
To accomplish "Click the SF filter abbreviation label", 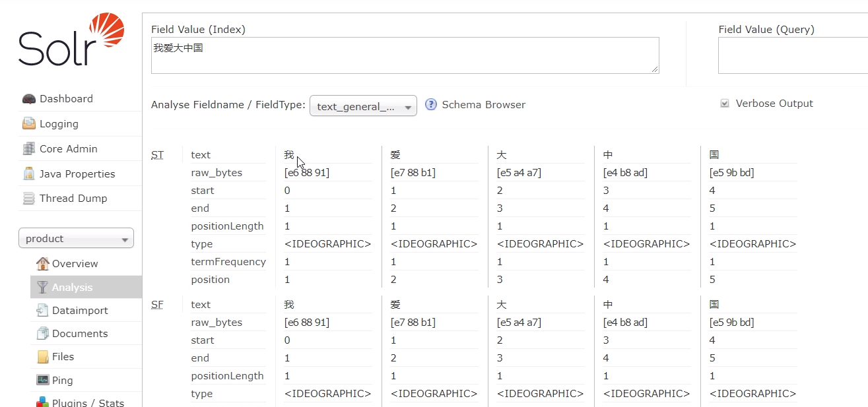I will click(x=158, y=305).
